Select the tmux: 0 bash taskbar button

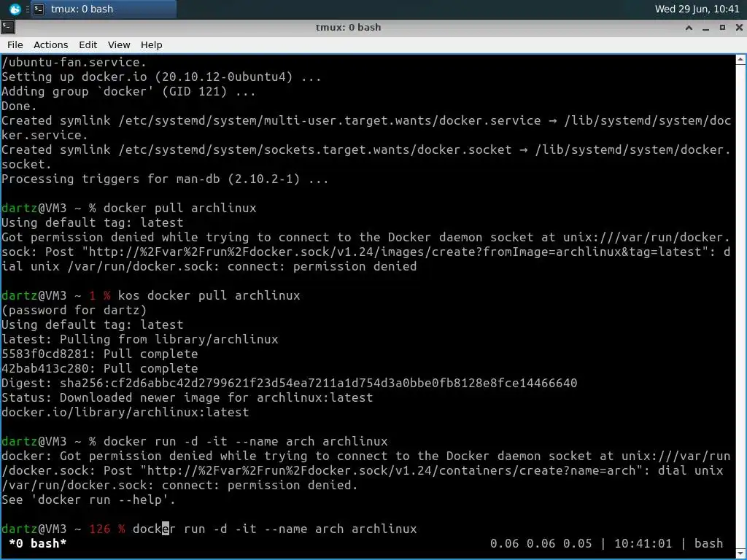[104, 9]
